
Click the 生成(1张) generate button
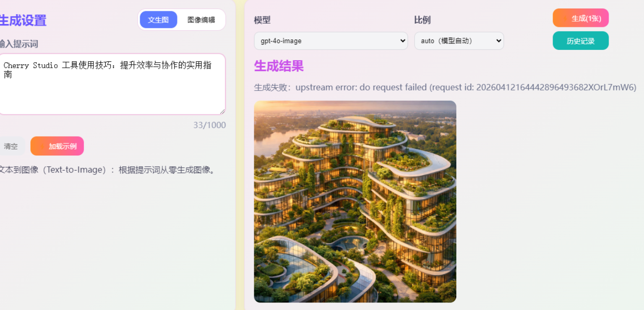tap(581, 18)
